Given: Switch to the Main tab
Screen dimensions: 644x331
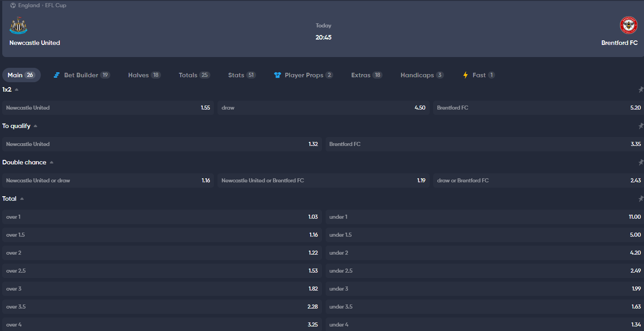Looking at the screenshot, I should pyautogui.click(x=22, y=75).
